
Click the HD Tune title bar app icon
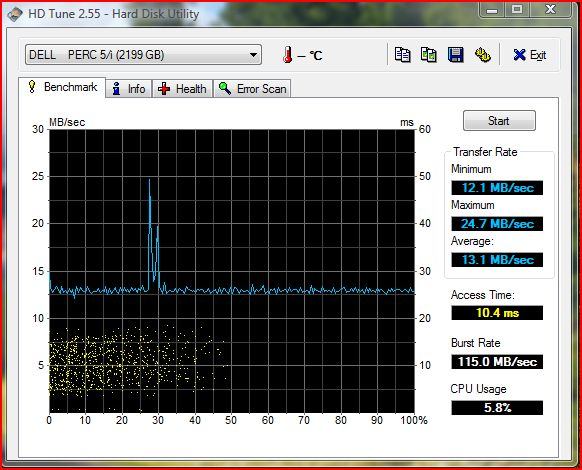[x=14, y=14]
